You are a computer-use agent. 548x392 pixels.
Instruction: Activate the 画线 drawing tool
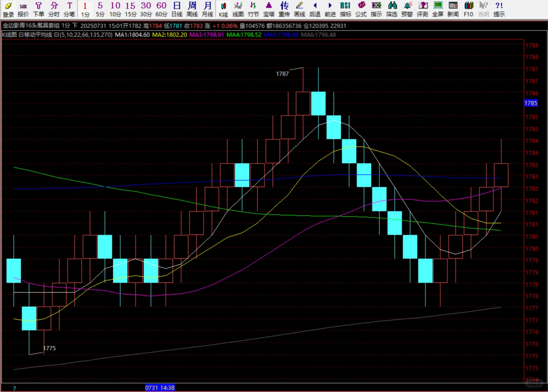point(299,9)
